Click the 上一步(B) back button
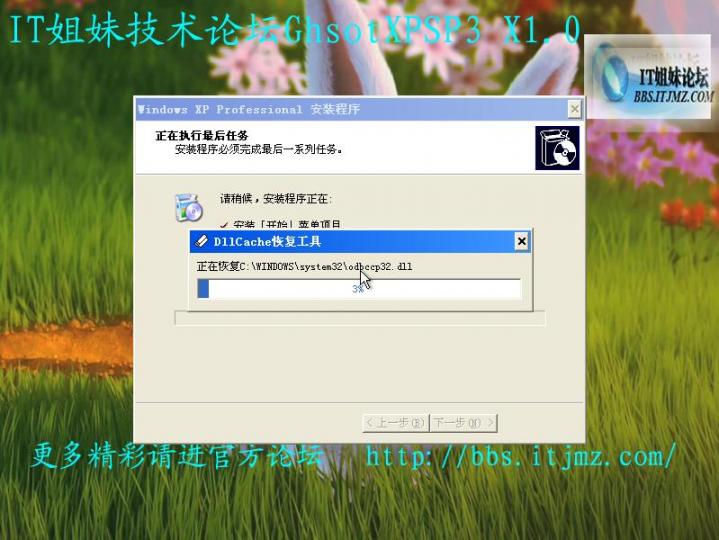This screenshot has width=719, height=540. 395,422
